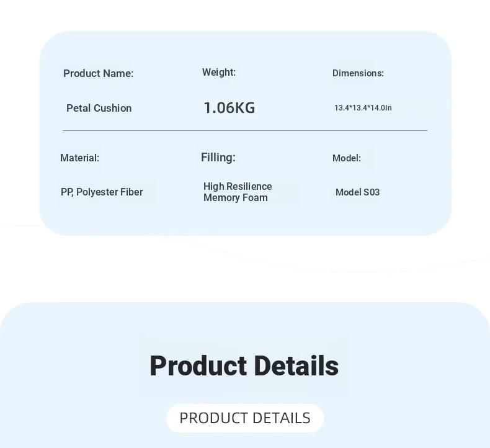The width and height of the screenshot is (490, 448).
Task: Click the 'Material:' label
Action: pyautogui.click(x=79, y=158)
